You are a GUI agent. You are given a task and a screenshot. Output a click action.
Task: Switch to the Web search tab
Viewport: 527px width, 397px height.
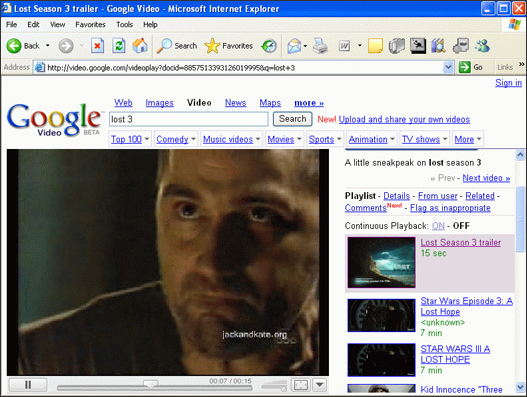tap(123, 103)
